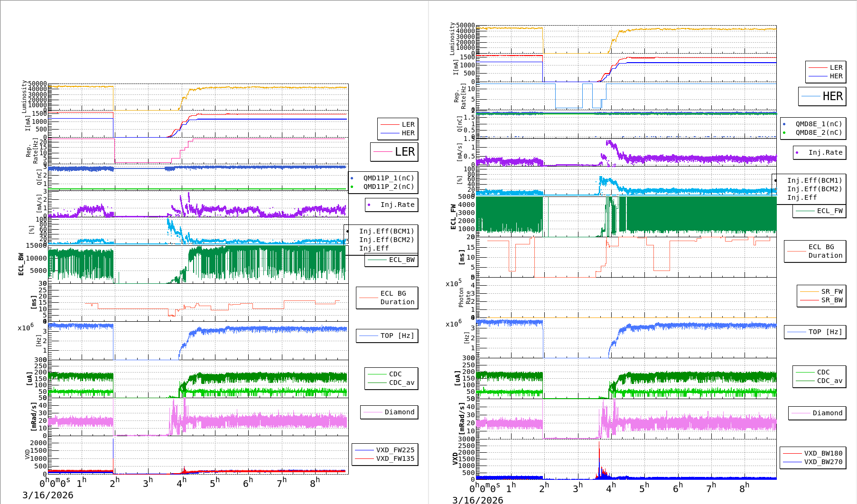Screen dimensions: 857x504
Task: Click the ECL_FW legend box
Action: pos(820,211)
